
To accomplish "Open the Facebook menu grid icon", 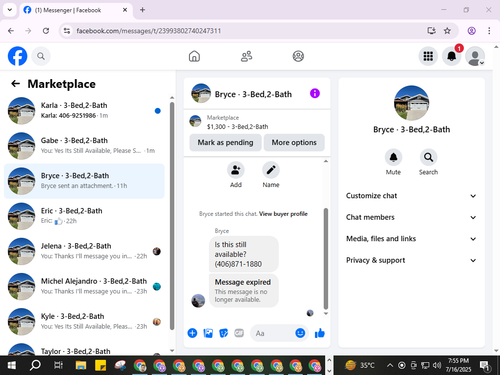I will [428, 56].
